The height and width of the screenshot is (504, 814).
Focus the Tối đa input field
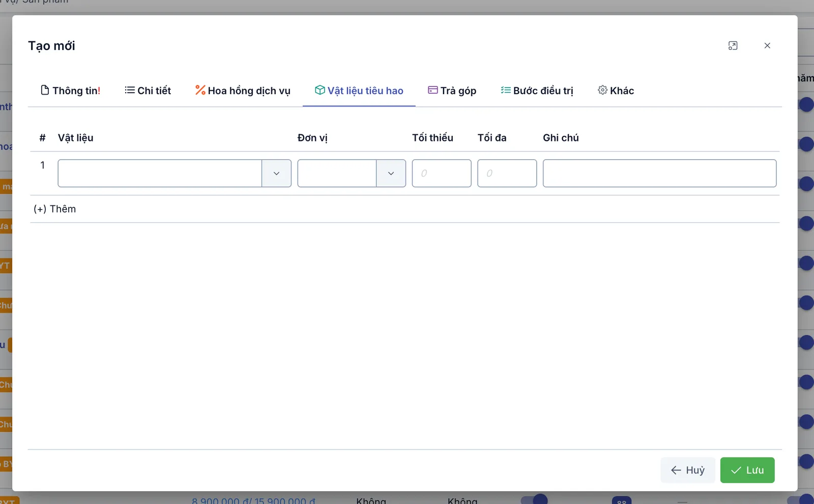[507, 173]
